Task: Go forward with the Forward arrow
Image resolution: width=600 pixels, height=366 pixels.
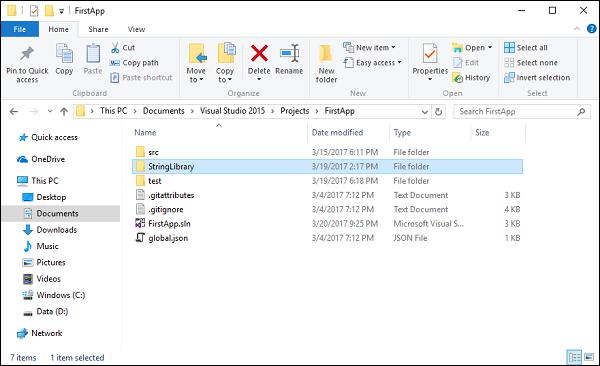Action: click(x=34, y=111)
